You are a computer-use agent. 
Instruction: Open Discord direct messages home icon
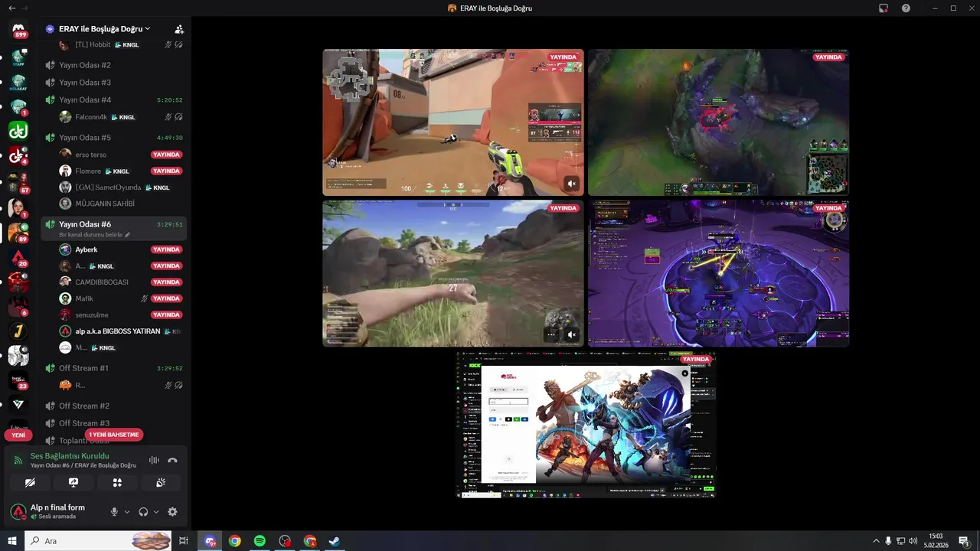(x=18, y=30)
